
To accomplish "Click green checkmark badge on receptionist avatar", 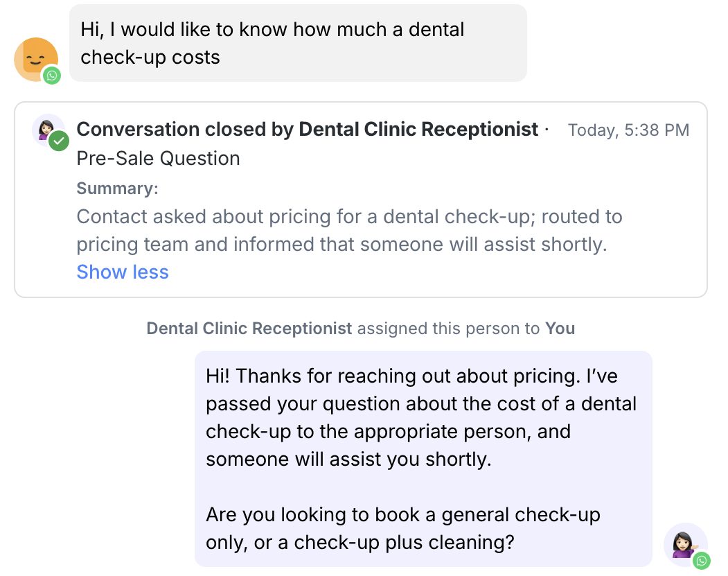I will click(x=59, y=141).
